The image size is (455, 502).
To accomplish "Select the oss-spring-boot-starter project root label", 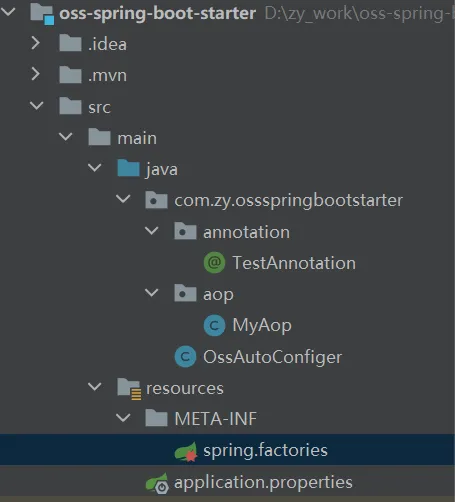I will (158, 14).
